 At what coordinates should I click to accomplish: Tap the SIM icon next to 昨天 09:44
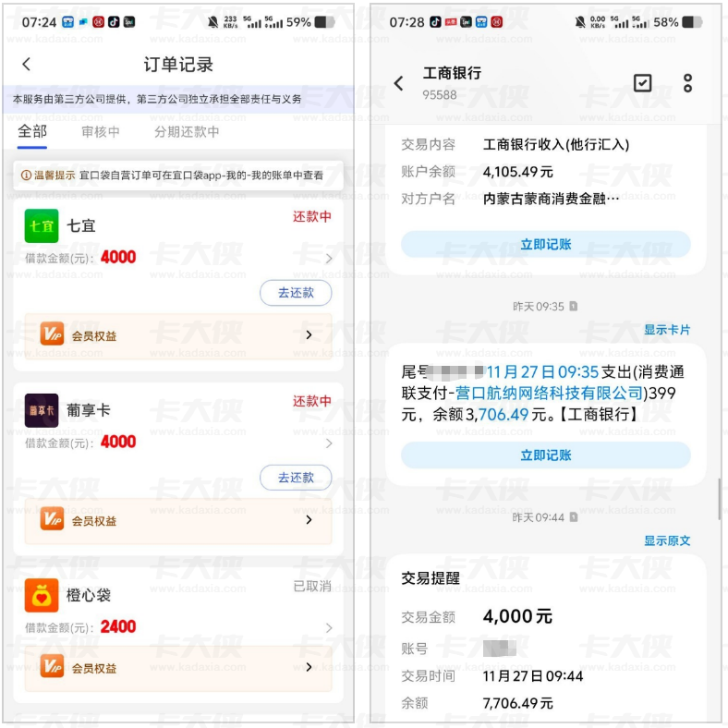coord(574,516)
